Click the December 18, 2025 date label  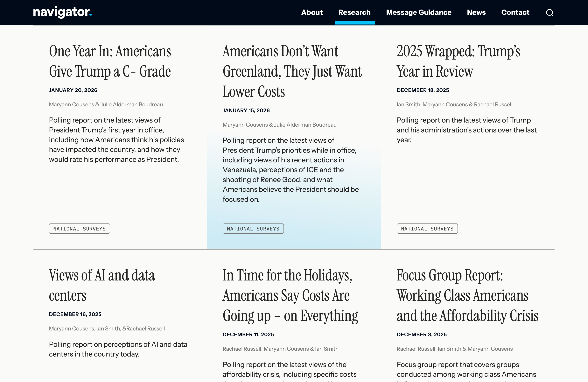(423, 90)
